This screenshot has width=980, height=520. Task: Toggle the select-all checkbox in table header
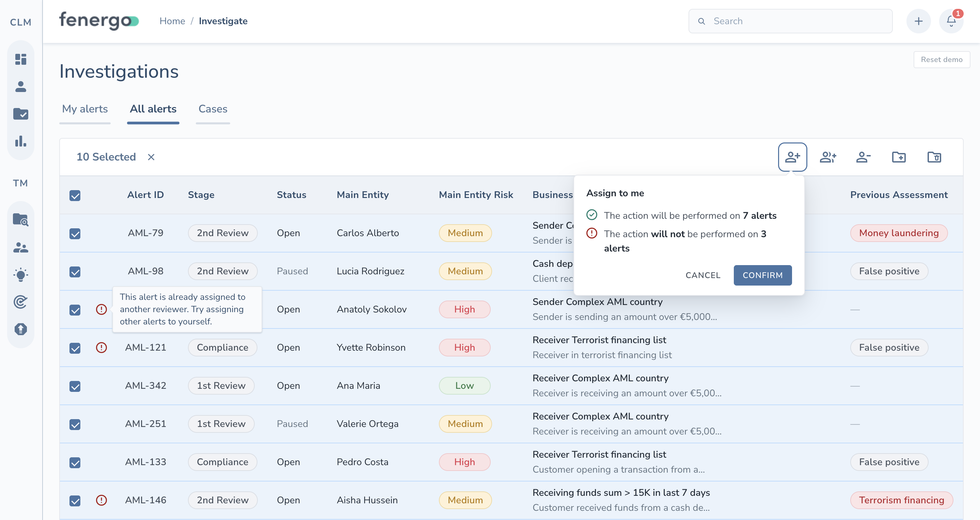pyautogui.click(x=75, y=195)
